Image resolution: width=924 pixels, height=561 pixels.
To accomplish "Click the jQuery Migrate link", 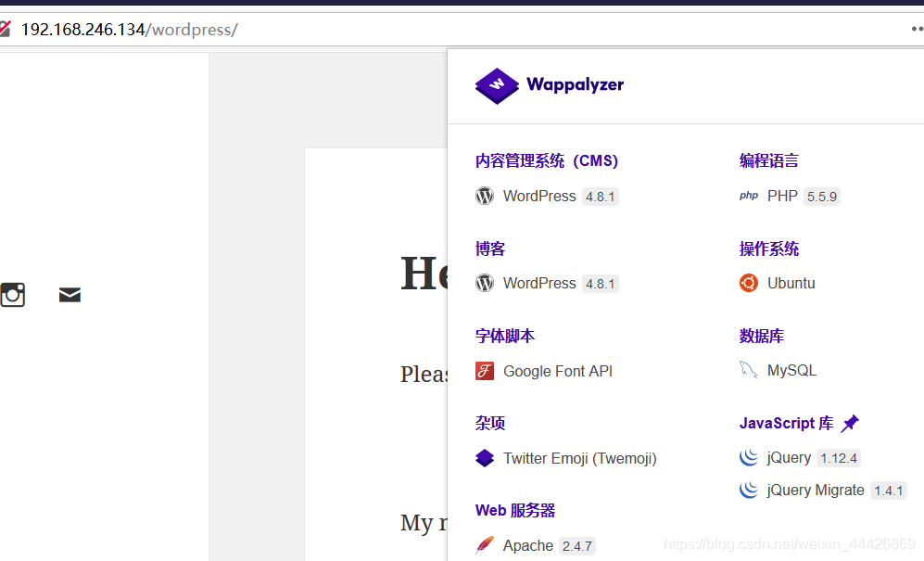I will [815, 491].
